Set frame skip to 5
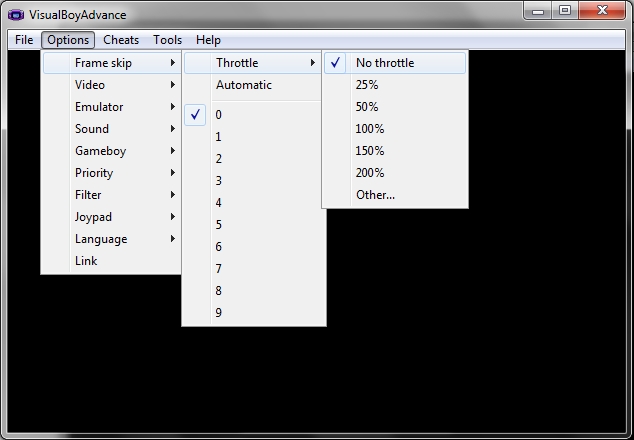This screenshot has height=440, width=634. (x=219, y=225)
